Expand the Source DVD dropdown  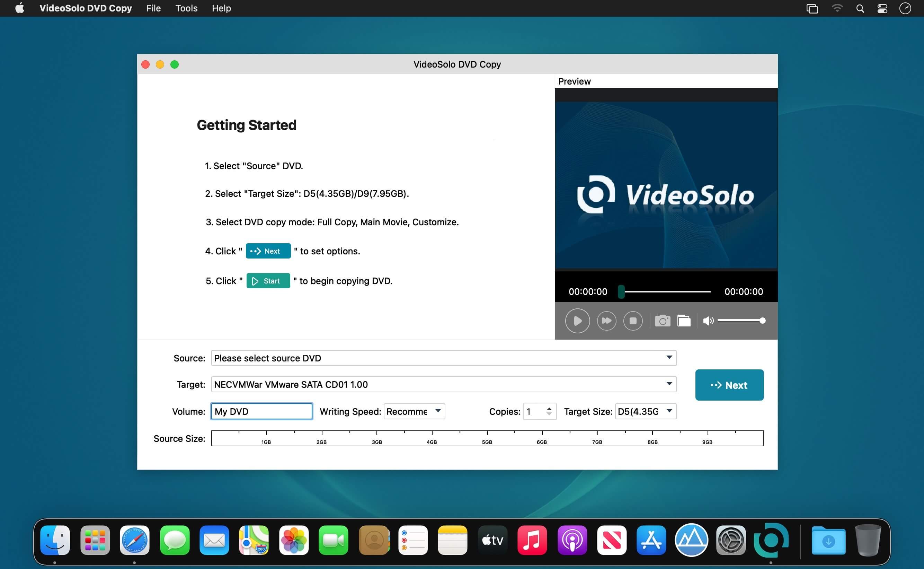click(669, 358)
